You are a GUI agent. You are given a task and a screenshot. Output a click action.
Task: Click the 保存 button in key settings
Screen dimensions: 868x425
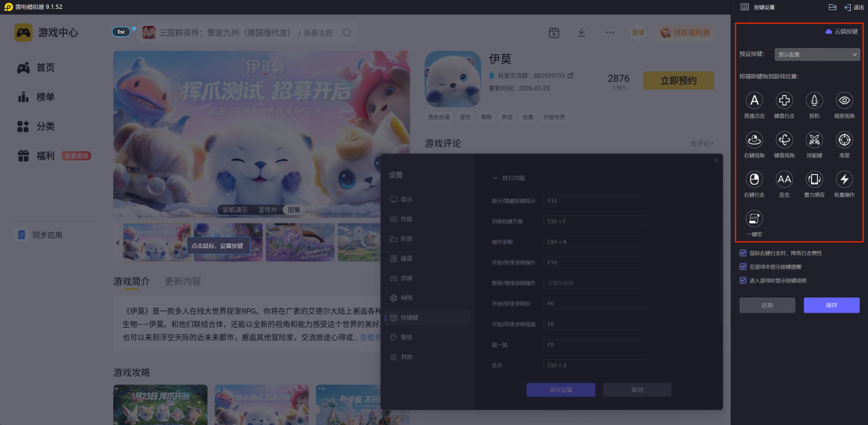coord(832,305)
